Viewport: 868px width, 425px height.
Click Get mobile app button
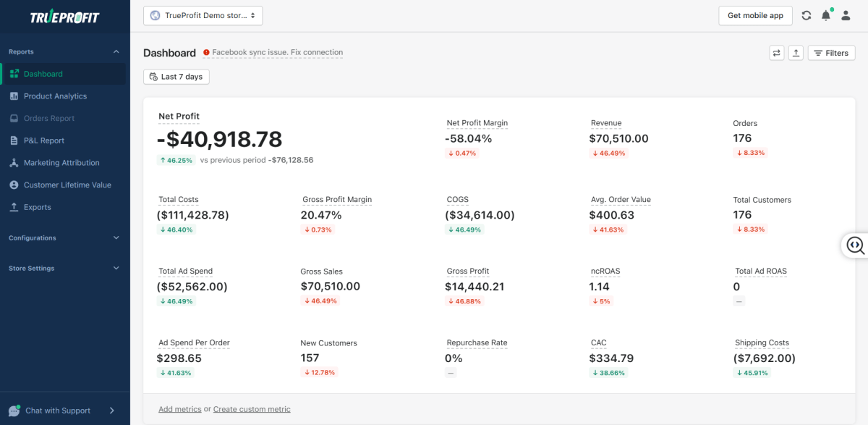tap(755, 15)
